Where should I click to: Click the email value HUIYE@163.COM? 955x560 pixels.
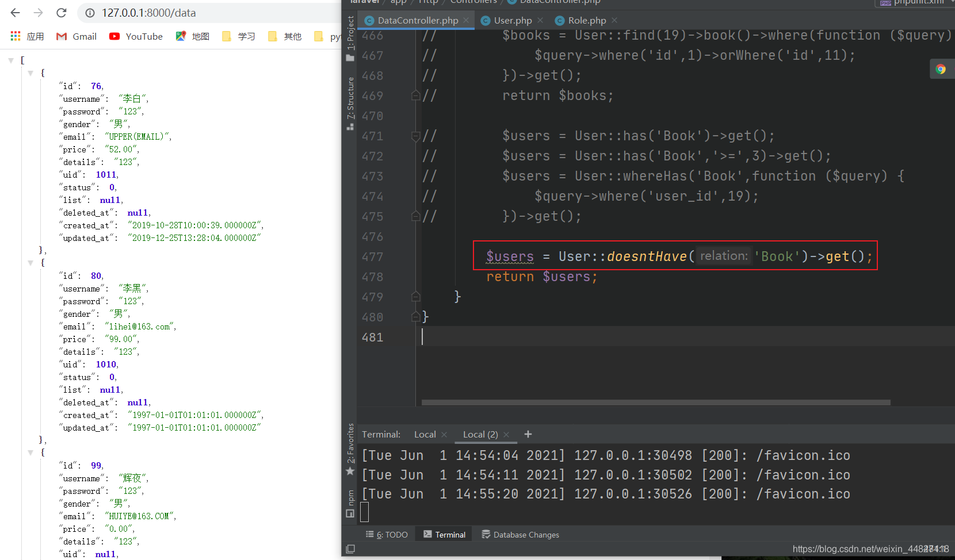140,516
